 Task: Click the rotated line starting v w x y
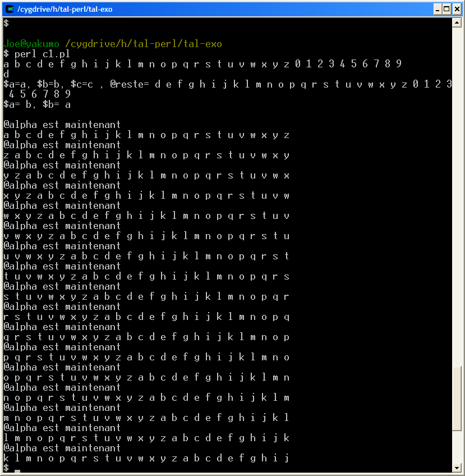coord(146,236)
